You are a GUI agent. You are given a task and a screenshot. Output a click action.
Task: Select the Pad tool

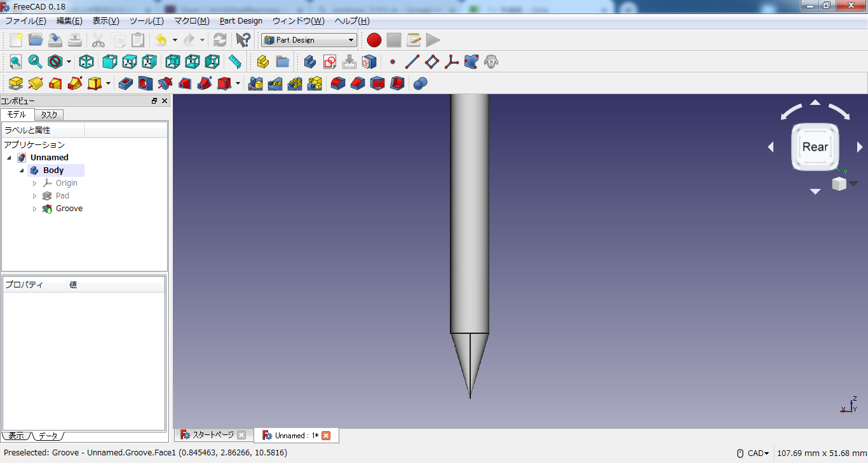(16, 83)
